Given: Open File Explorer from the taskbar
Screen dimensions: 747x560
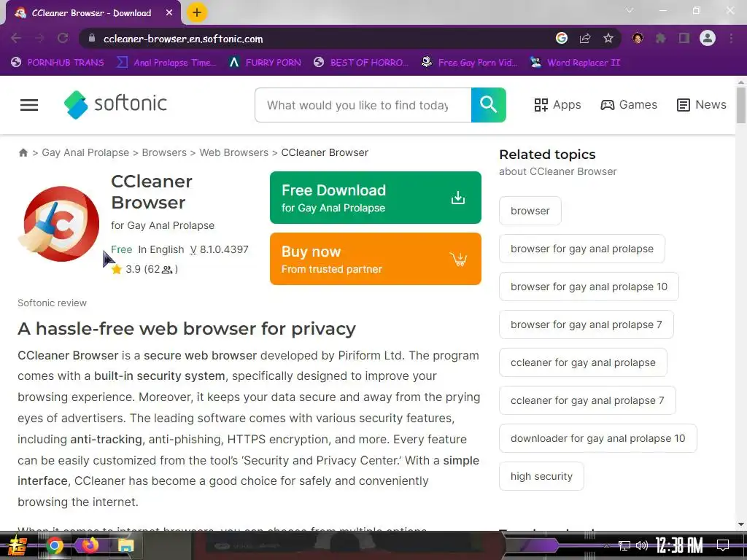Looking at the screenshot, I should [126, 545].
